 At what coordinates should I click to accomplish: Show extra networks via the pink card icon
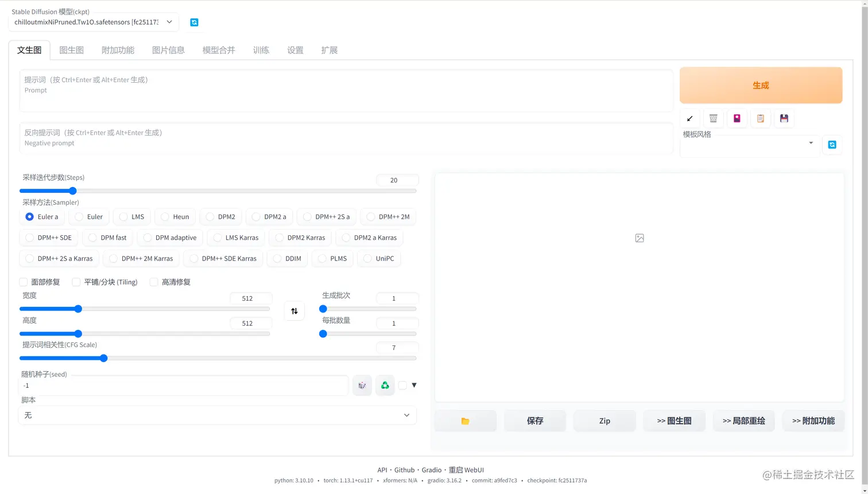pos(737,118)
